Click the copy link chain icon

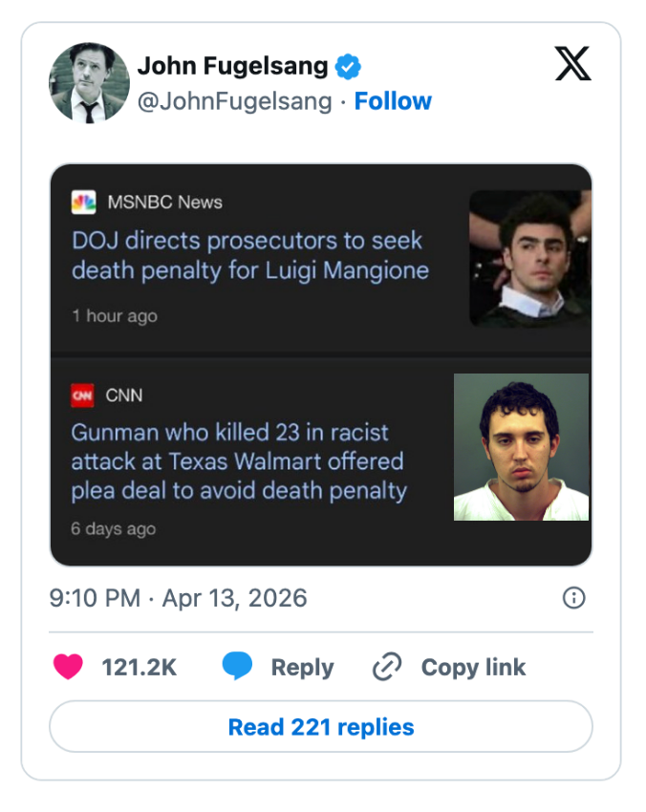(x=386, y=667)
